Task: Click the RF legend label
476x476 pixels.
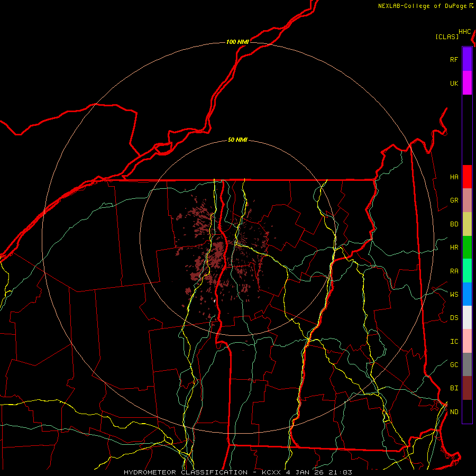Action: pyautogui.click(x=454, y=59)
